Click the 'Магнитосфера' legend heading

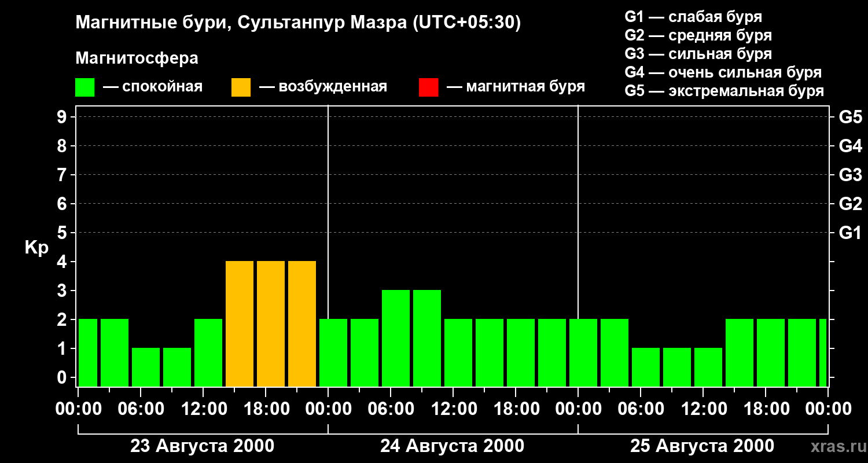(137, 58)
